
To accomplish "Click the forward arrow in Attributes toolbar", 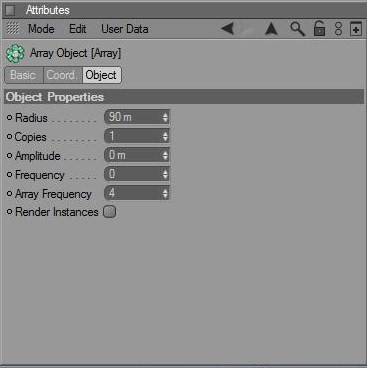I will tap(246, 29).
